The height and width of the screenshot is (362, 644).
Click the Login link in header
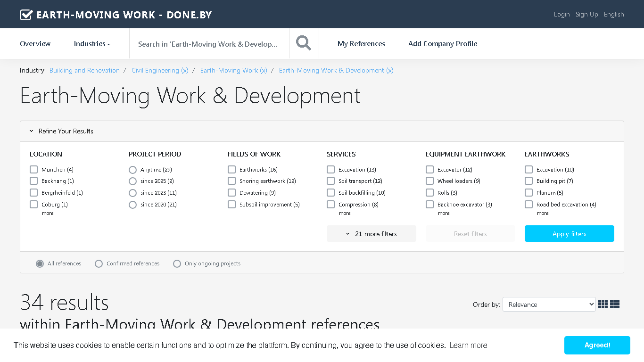coord(562,14)
